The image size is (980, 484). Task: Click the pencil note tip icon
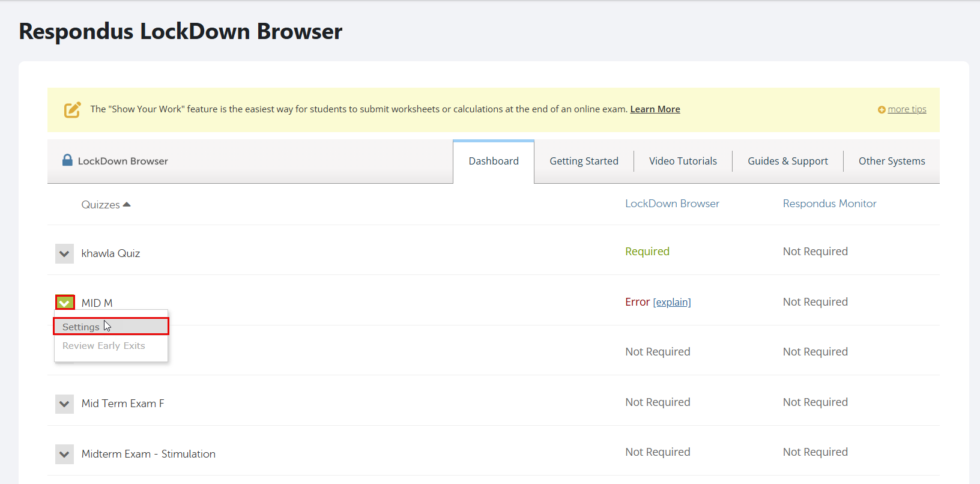point(73,109)
